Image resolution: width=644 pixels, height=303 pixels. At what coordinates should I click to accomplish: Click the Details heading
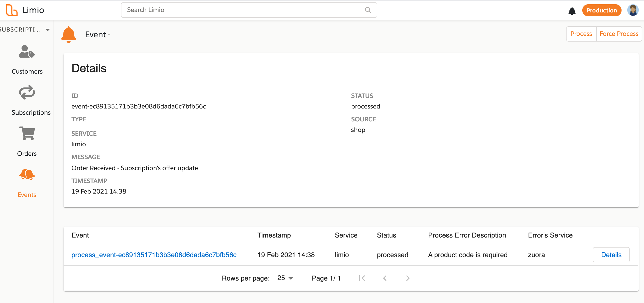(x=89, y=68)
